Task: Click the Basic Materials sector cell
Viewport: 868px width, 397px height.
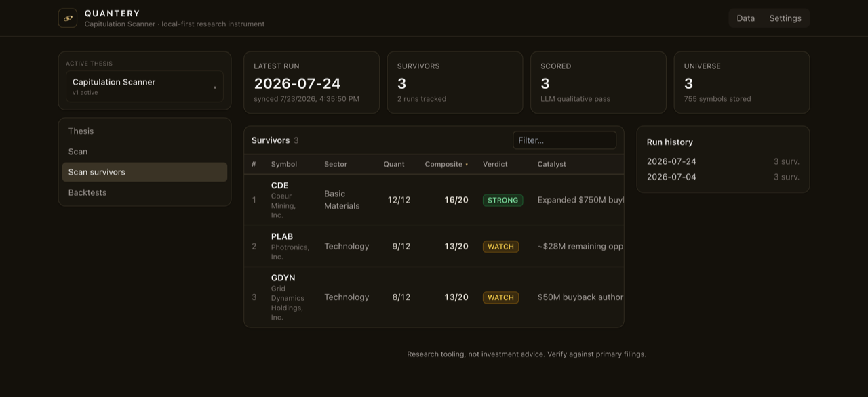Action: 342,200
